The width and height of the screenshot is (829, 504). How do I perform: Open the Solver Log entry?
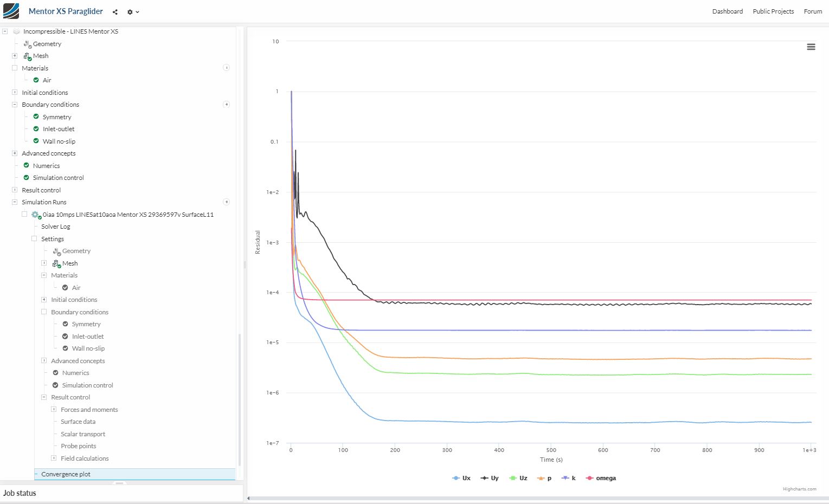coord(56,227)
